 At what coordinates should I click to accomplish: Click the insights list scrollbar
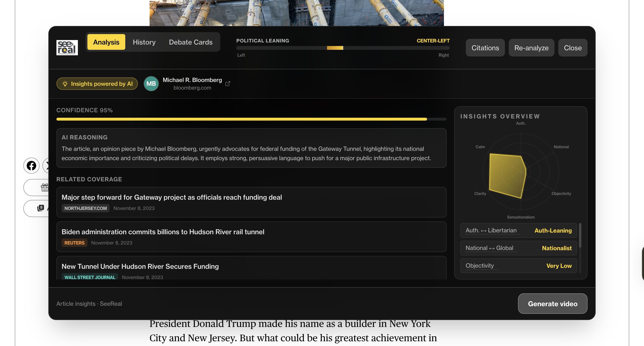click(580, 235)
